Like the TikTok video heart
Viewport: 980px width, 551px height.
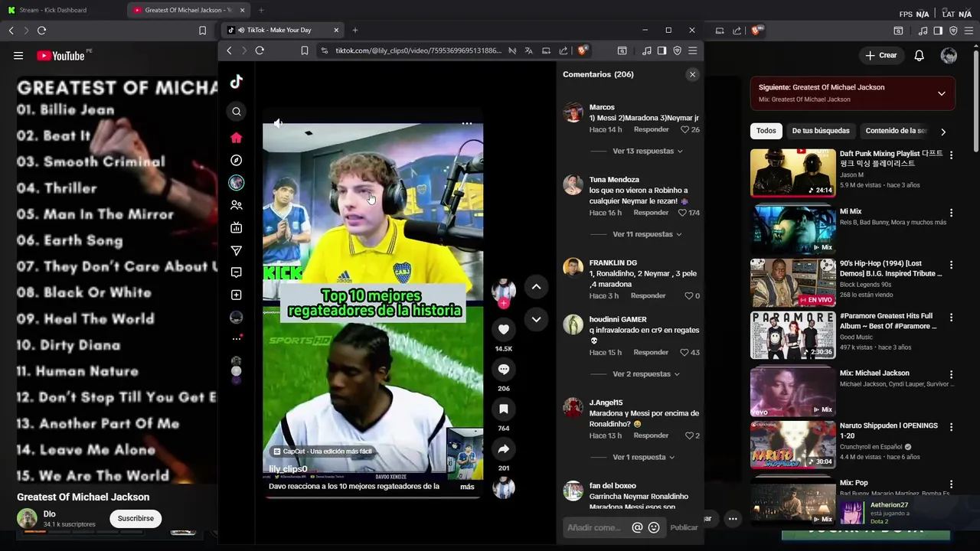point(504,330)
